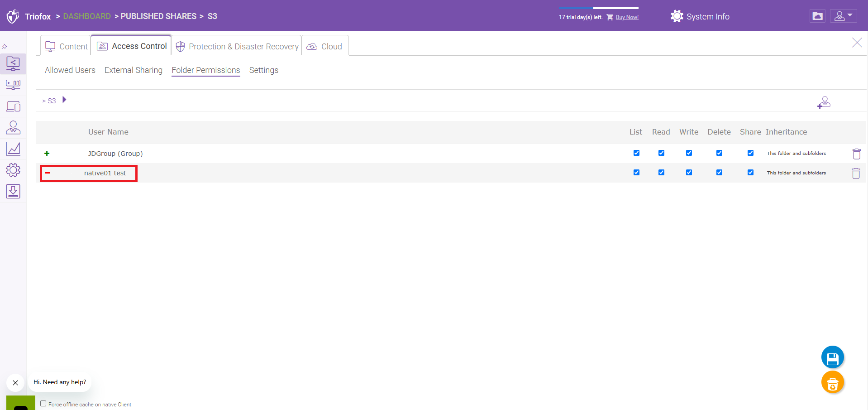Click the orange recycle bin button

(x=833, y=382)
